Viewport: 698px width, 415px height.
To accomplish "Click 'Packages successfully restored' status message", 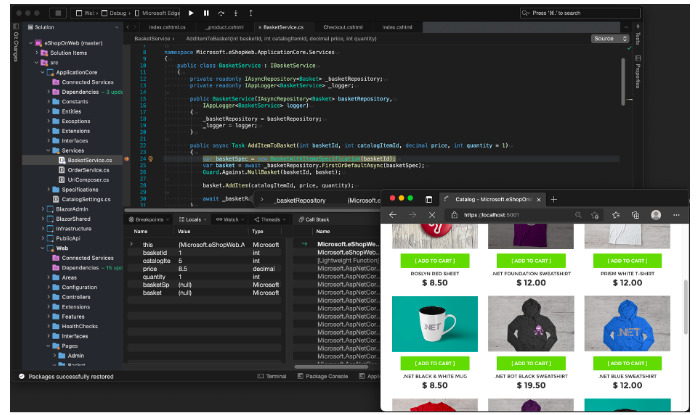I will click(x=71, y=377).
